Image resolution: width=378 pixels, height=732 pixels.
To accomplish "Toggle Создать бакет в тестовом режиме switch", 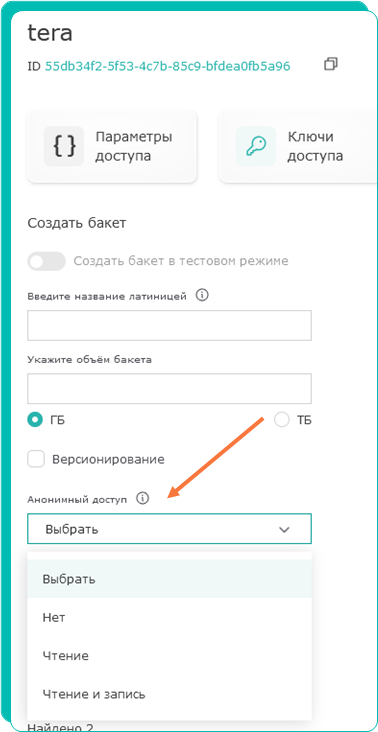I will point(46,261).
